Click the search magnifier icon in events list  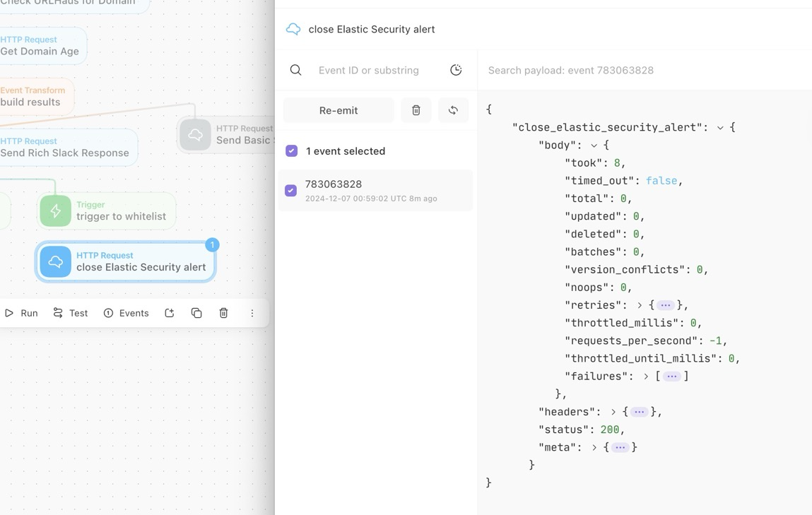pyautogui.click(x=295, y=70)
